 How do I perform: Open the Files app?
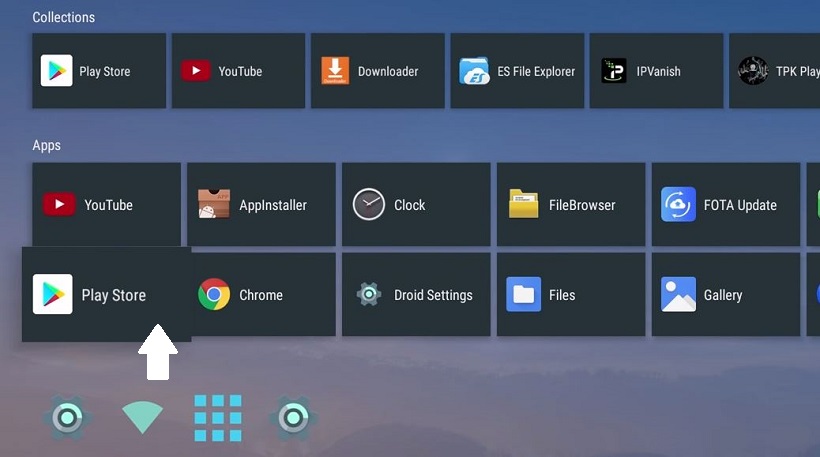[571, 294]
